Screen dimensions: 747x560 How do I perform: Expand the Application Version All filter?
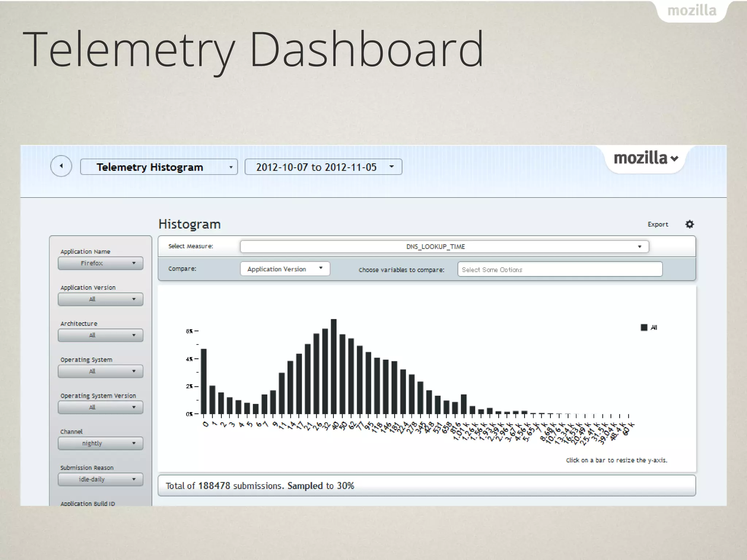point(100,299)
